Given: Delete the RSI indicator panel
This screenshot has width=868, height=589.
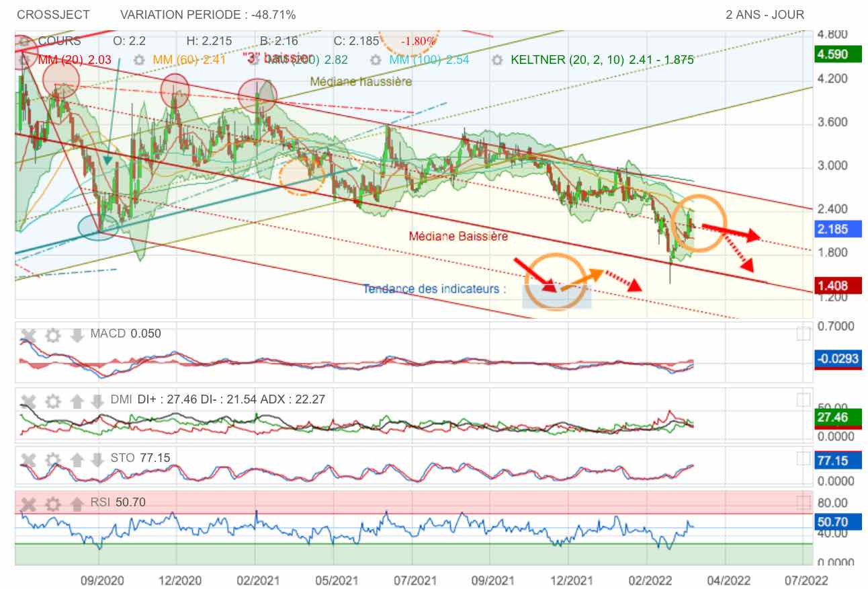Looking at the screenshot, I should coord(28,504).
